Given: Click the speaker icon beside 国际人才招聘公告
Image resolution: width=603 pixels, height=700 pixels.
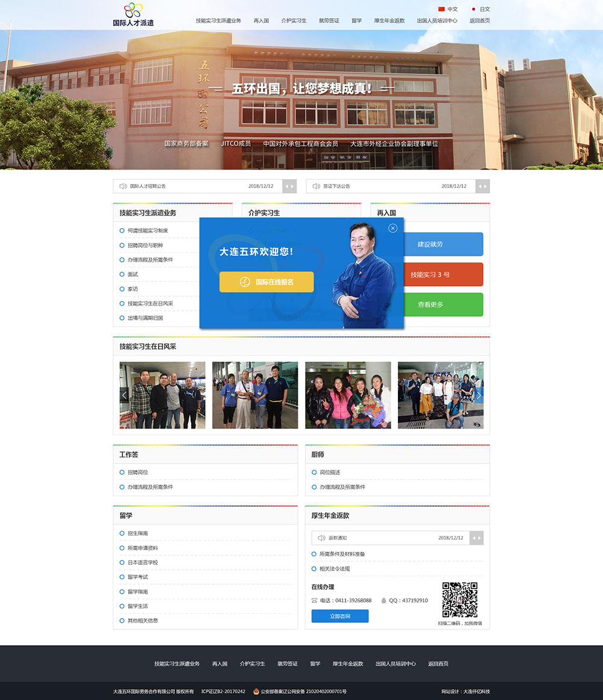Looking at the screenshot, I should pos(123,186).
